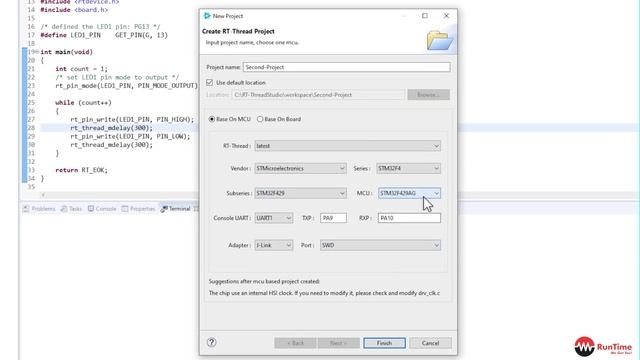Click the Terminal tab icon
Viewport: 640px width, 360px height.
click(164, 209)
